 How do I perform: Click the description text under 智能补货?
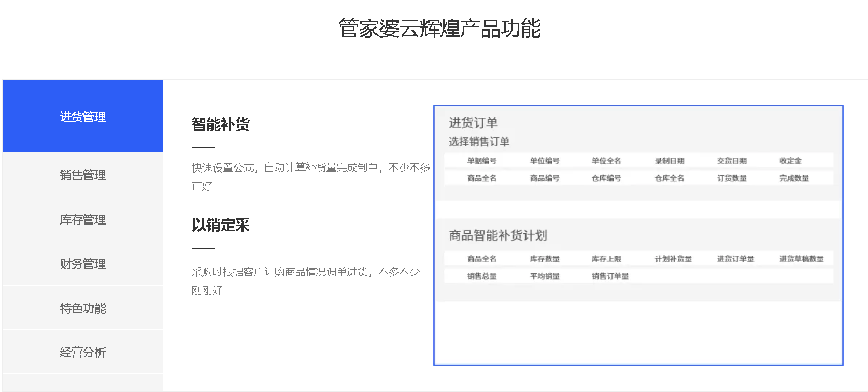(x=310, y=176)
